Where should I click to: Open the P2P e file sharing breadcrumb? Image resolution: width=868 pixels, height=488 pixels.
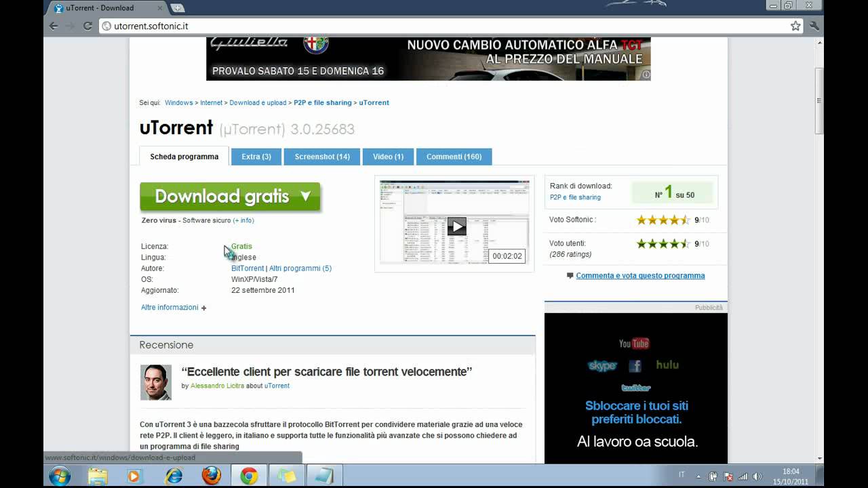point(323,103)
